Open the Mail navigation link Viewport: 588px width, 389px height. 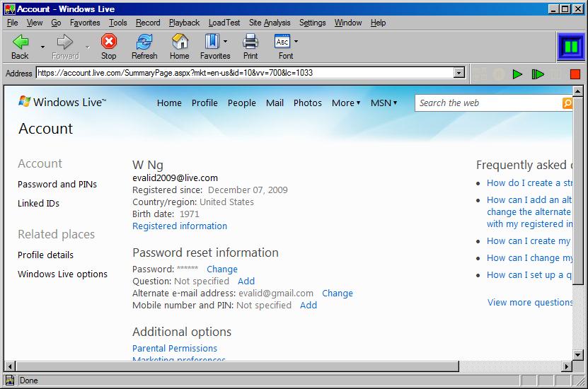275,103
